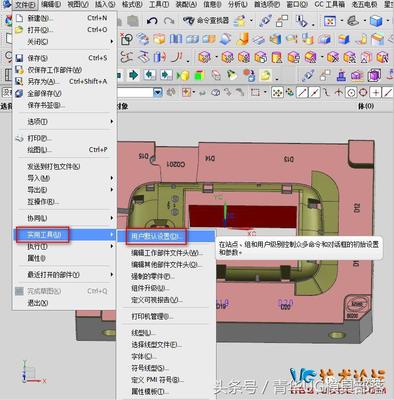Screen dimensions: 394x400
Task: Open the GC 工具箱 menu
Action: 330,4
